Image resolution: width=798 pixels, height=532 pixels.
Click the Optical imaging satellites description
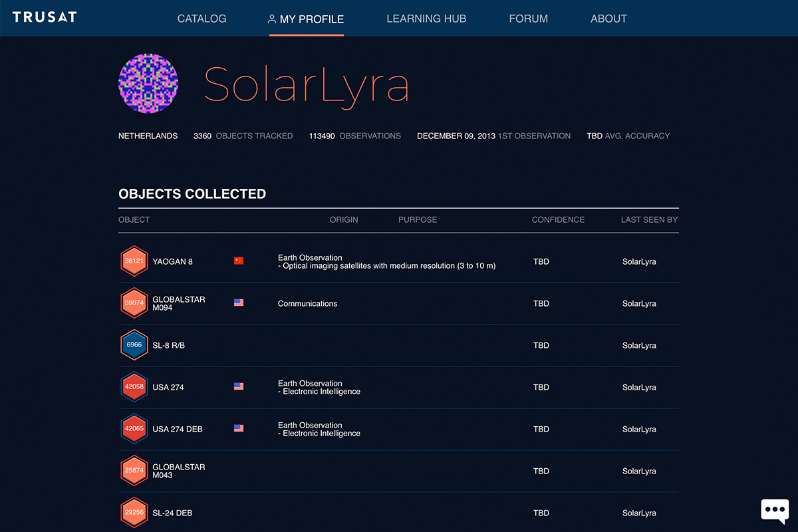pos(387,266)
